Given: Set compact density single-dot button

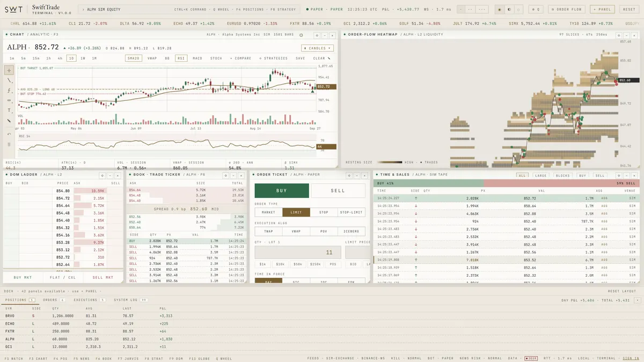Looking at the screenshot, I should (x=461, y=10).
